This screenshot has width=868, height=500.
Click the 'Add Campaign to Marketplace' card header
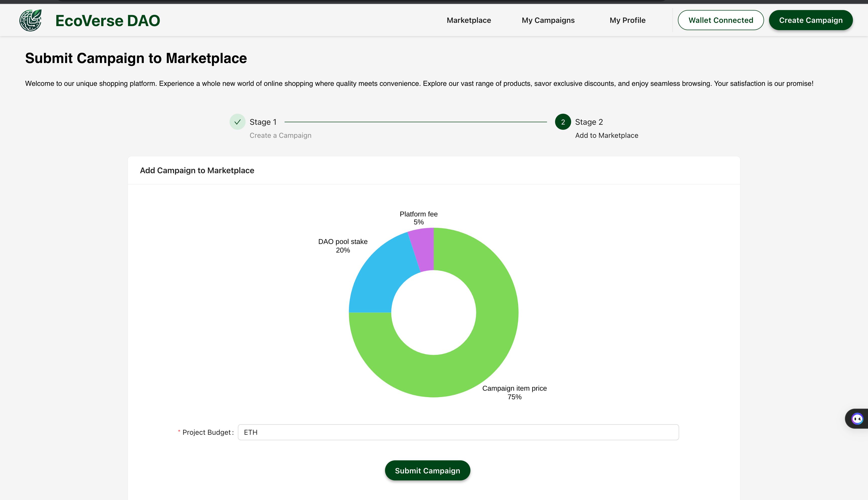[197, 171]
